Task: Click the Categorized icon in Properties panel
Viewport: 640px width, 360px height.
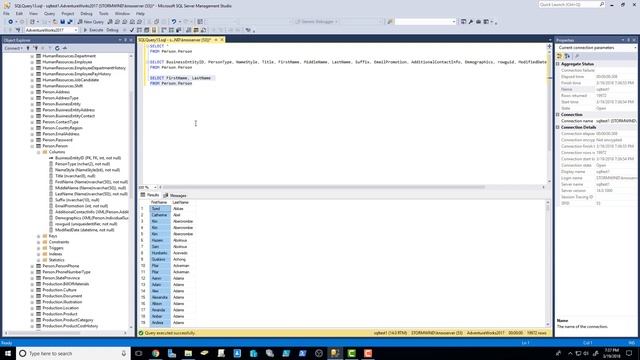Action: 560,56
